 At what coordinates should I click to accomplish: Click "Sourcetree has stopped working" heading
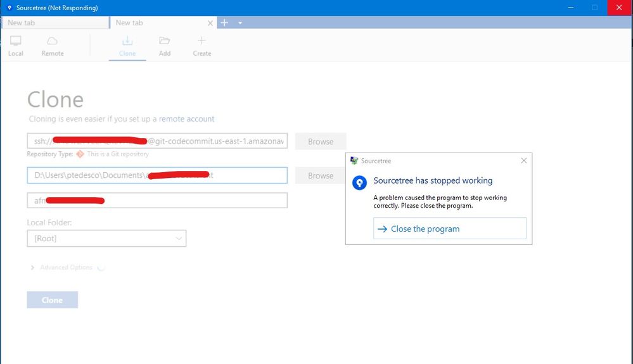tap(433, 180)
